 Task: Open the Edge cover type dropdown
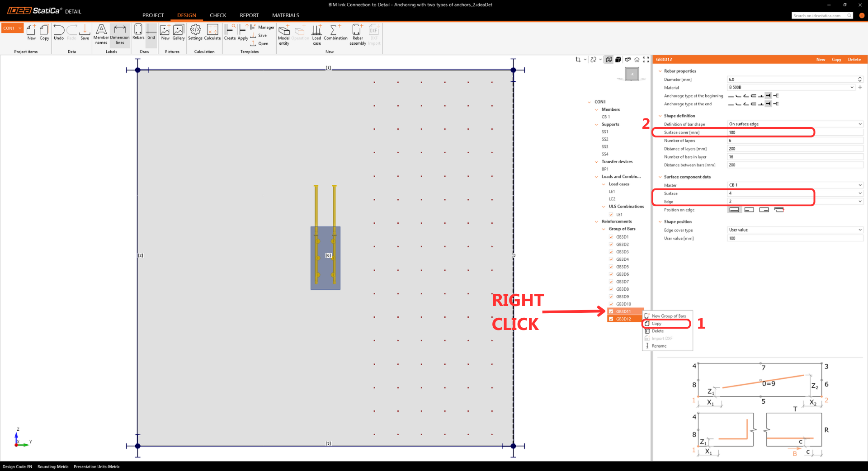coord(795,230)
